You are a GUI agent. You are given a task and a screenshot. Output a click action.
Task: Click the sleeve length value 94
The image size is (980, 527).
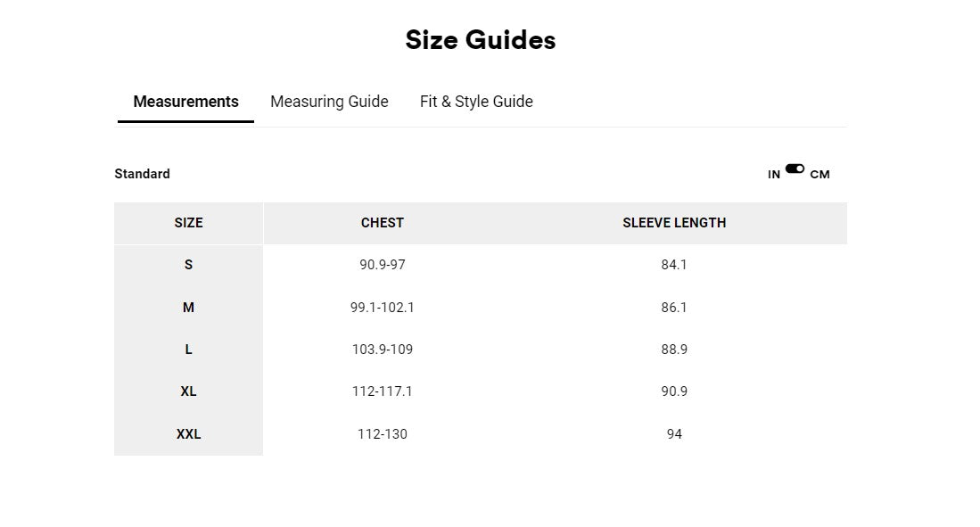[674, 434]
